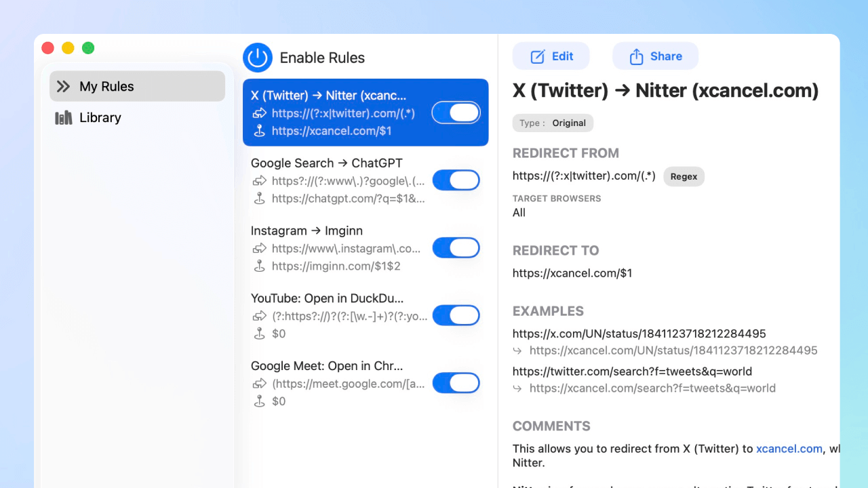Collapse the sidebar using the double-chevron

[62, 86]
